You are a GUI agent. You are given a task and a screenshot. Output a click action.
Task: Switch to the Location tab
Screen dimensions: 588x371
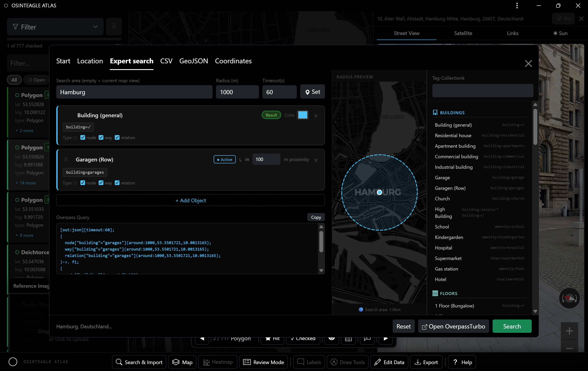(x=90, y=61)
